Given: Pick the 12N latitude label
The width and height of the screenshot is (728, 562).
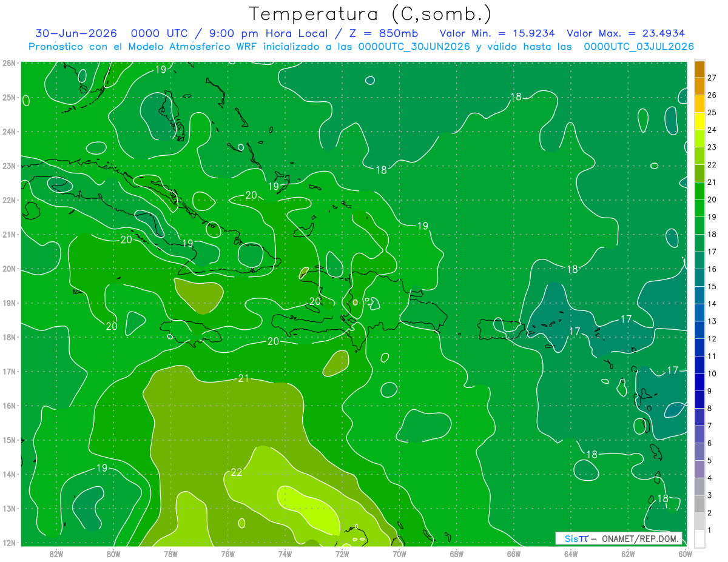Looking at the screenshot, I should click(9, 543).
